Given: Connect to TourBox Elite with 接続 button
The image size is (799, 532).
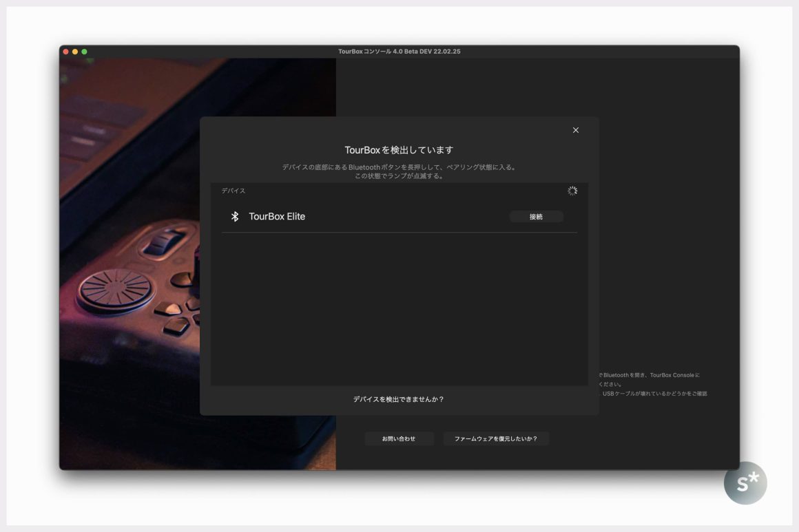Looking at the screenshot, I should (x=536, y=217).
